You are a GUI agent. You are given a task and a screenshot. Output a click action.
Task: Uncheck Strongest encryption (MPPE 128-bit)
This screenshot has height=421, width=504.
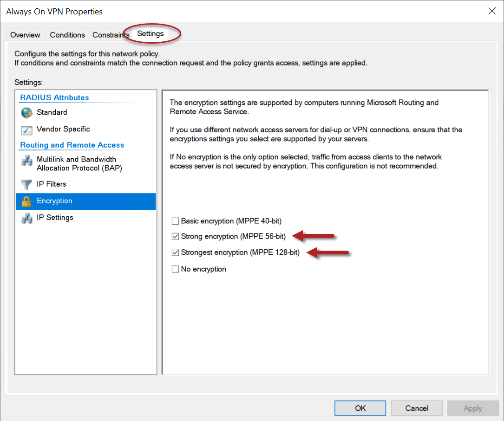[x=175, y=253]
